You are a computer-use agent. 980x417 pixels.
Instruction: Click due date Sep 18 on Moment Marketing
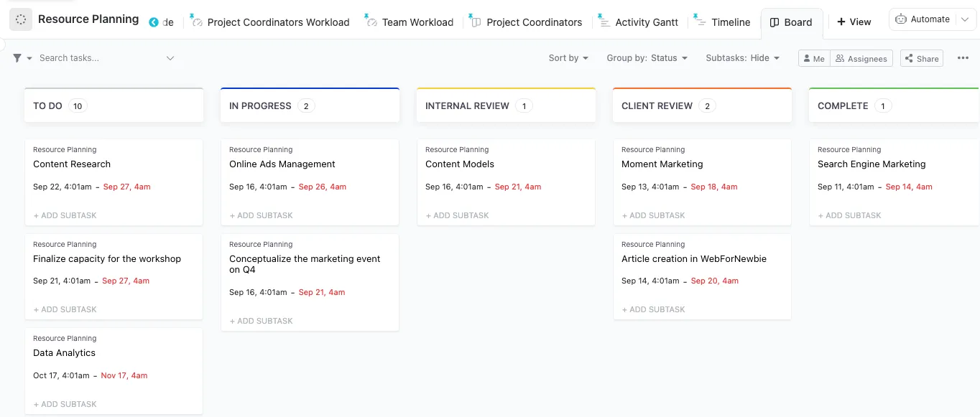coord(714,187)
